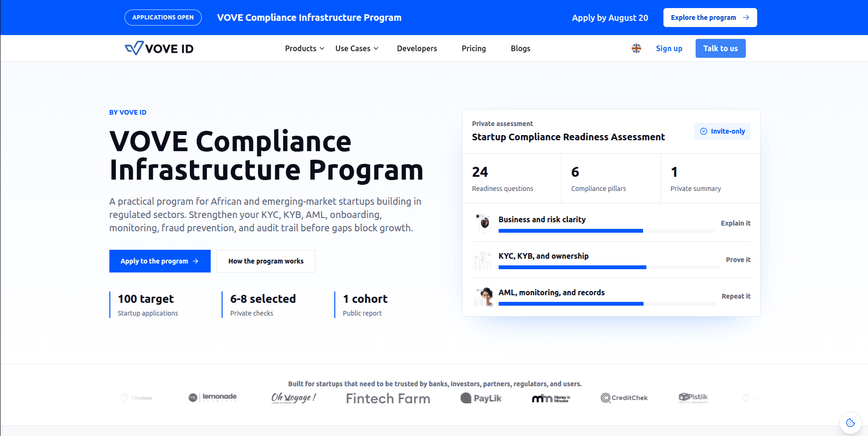The width and height of the screenshot is (868, 436).
Task: Click Apply to the program button
Action: tap(160, 261)
